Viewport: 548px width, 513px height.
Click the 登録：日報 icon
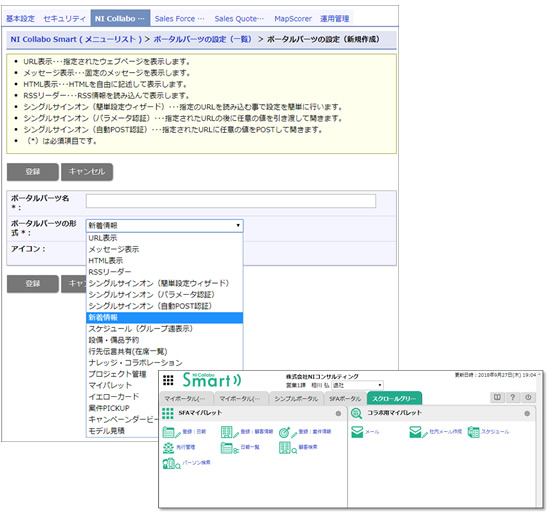click(171, 432)
